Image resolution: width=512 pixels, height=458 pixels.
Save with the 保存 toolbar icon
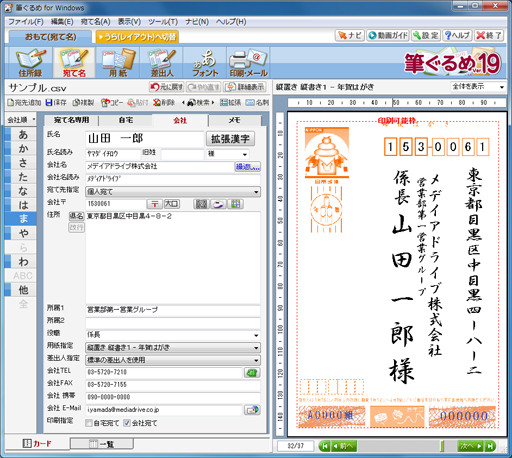pyautogui.click(x=56, y=103)
